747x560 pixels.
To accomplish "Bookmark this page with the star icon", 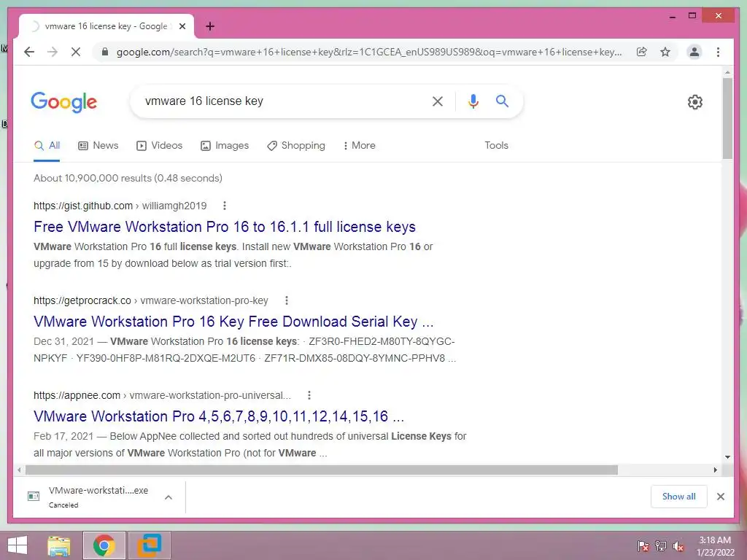I will (x=665, y=52).
